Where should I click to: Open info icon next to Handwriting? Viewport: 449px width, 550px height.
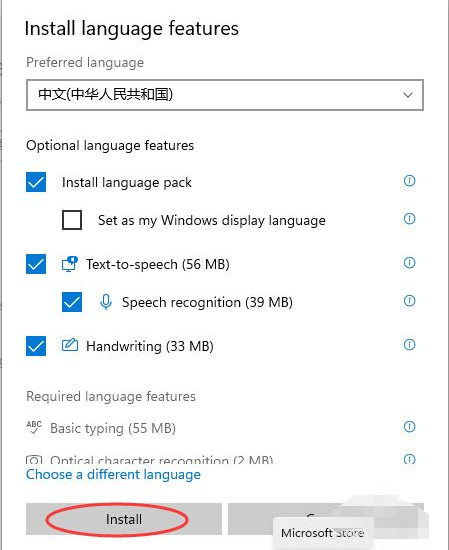[409, 345]
